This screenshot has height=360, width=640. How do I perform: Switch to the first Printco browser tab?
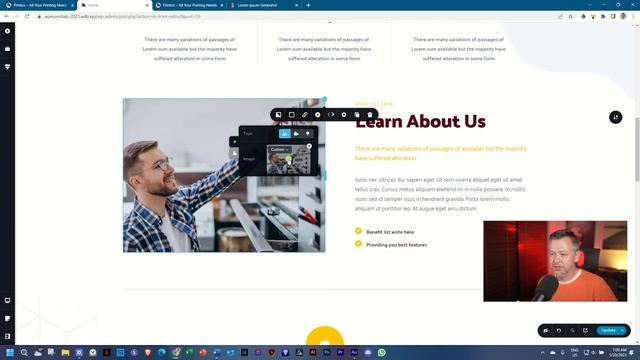(x=39, y=5)
